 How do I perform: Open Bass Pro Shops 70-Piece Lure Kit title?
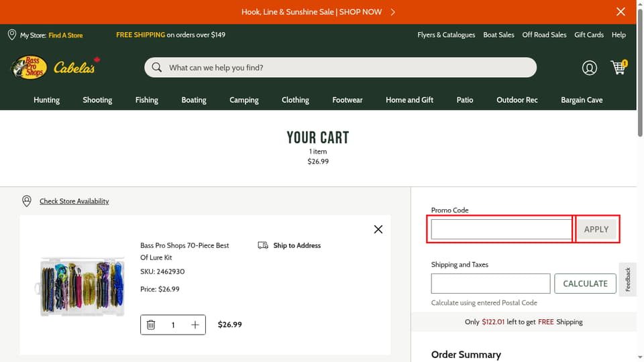tap(184, 251)
